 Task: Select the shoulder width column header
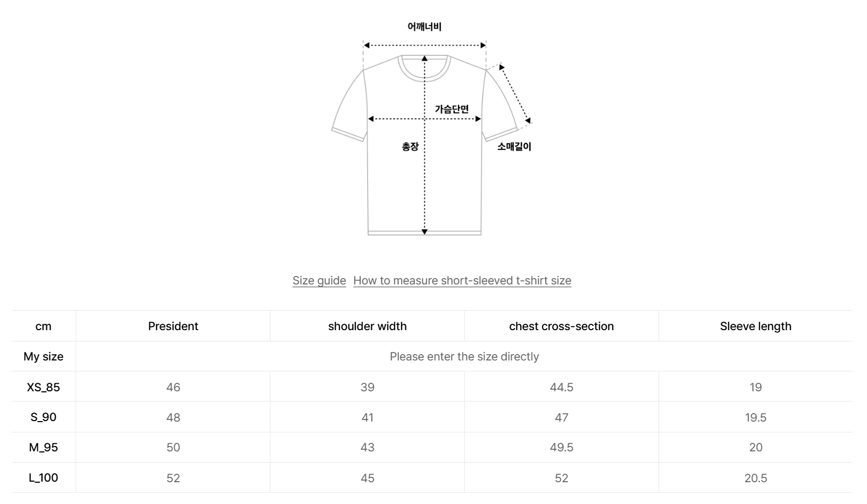(x=367, y=326)
